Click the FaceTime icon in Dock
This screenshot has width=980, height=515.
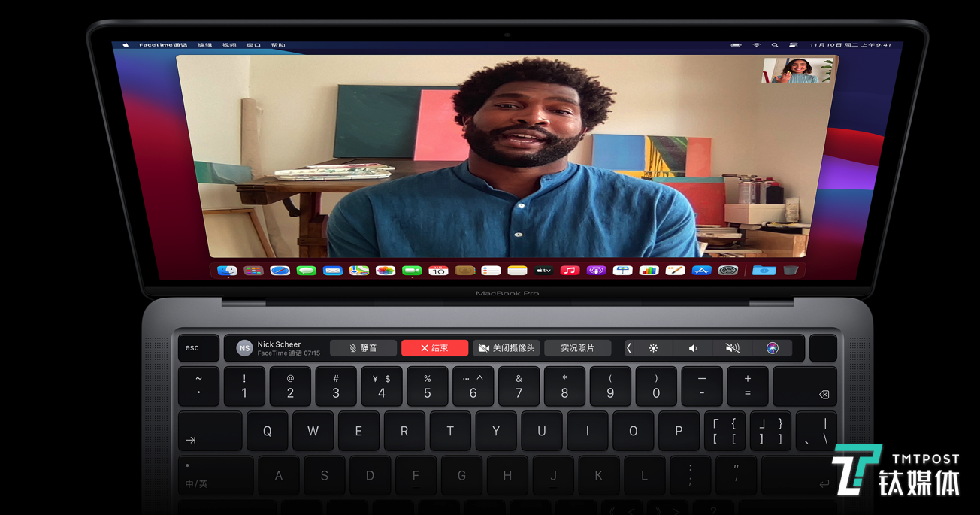pyautogui.click(x=412, y=271)
